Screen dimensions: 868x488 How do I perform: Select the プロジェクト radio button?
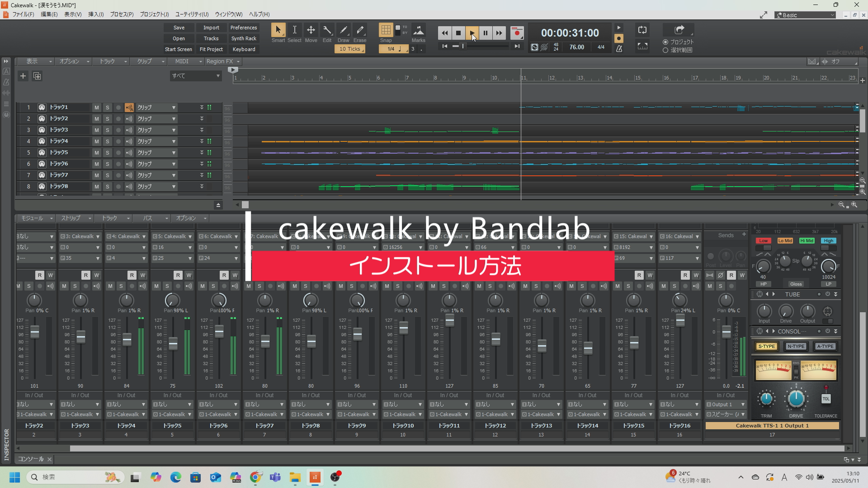pyautogui.click(x=665, y=42)
